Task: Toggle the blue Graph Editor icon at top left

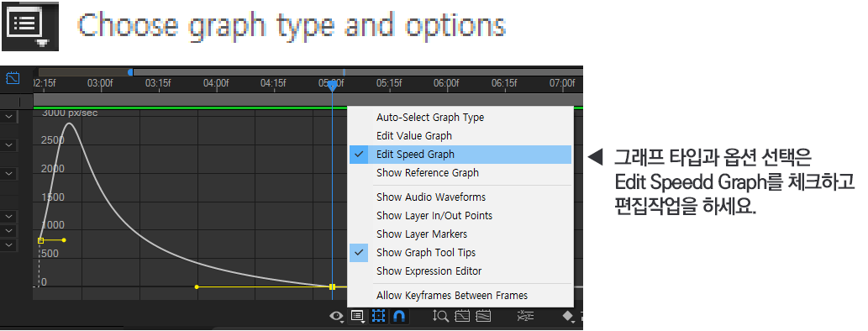Action: 13,78
